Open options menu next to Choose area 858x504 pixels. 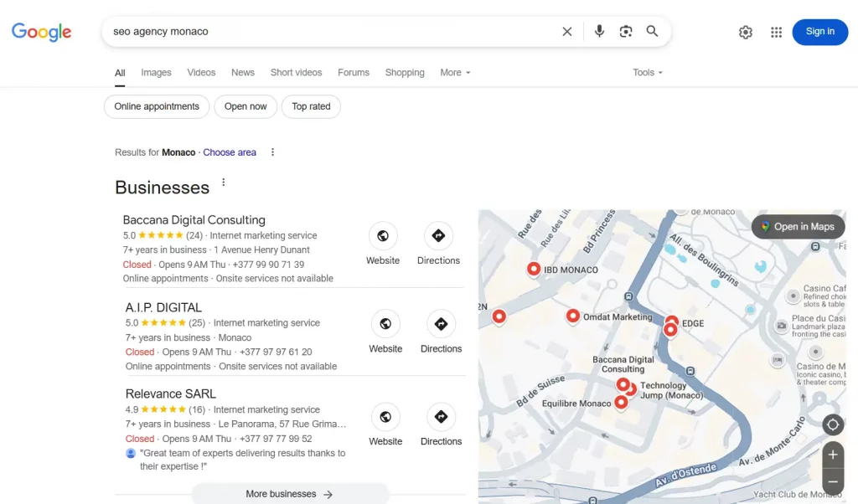(x=272, y=152)
